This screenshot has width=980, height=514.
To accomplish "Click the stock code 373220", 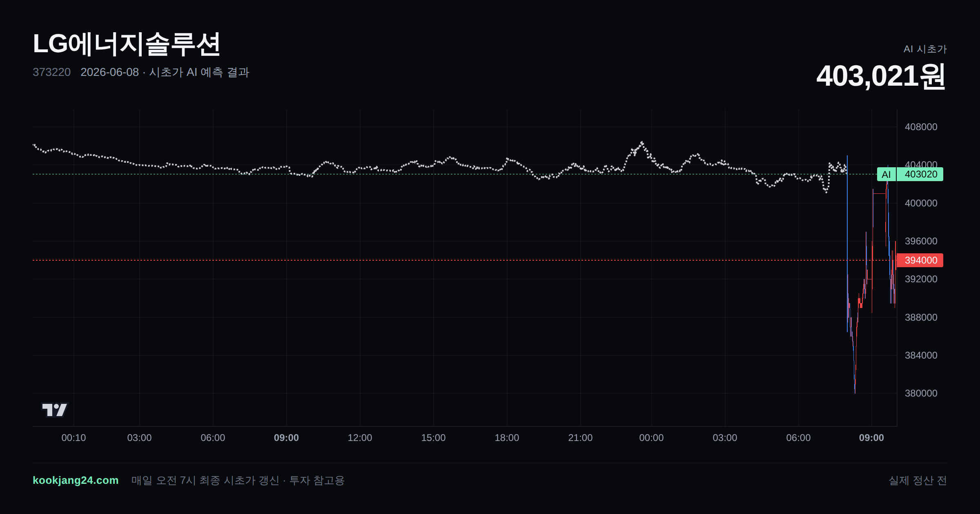I will (51, 72).
